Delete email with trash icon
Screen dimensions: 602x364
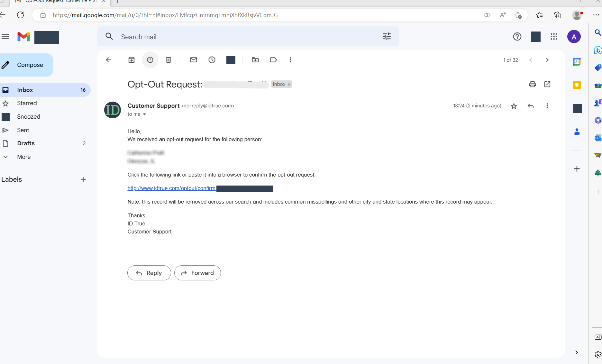(169, 60)
